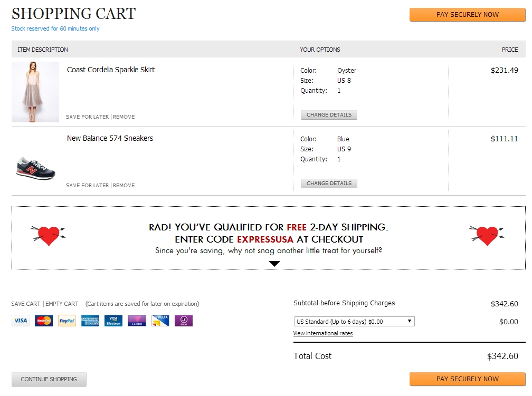Viewport: 532px width, 396px height.
Task: Click bottom Pay Securely Now button
Action: pos(467,379)
